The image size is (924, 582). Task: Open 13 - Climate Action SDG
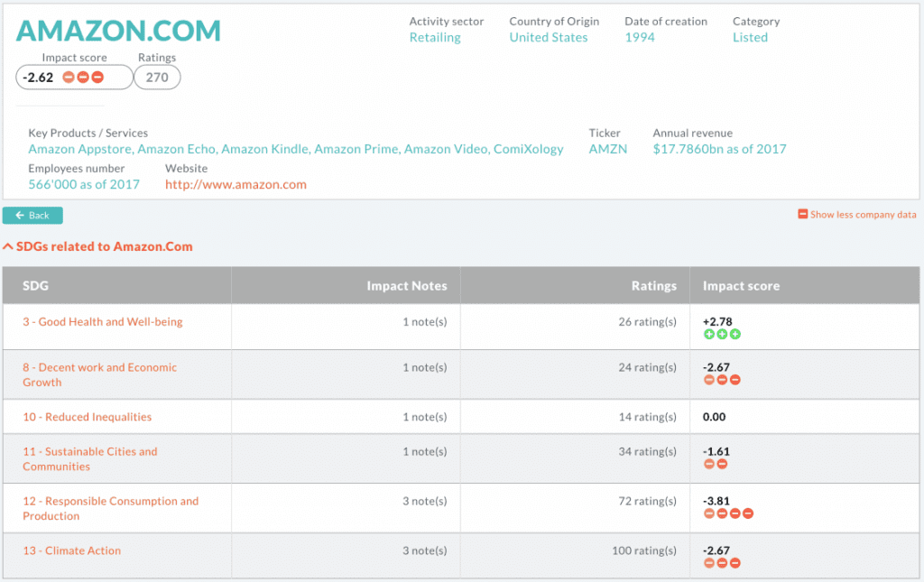(72, 550)
